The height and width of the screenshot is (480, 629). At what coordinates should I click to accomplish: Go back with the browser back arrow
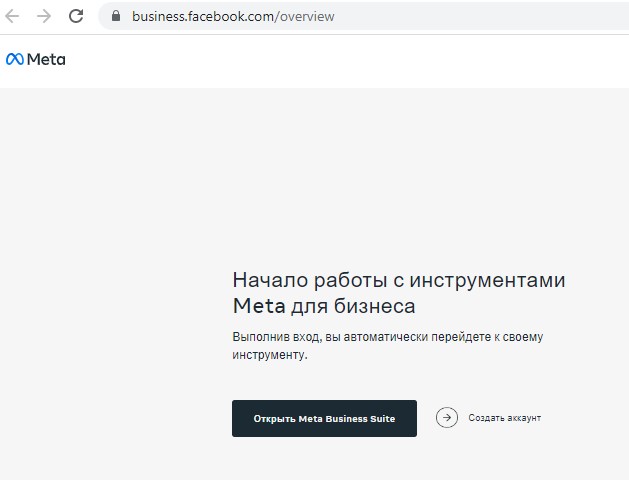coord(12,16)
